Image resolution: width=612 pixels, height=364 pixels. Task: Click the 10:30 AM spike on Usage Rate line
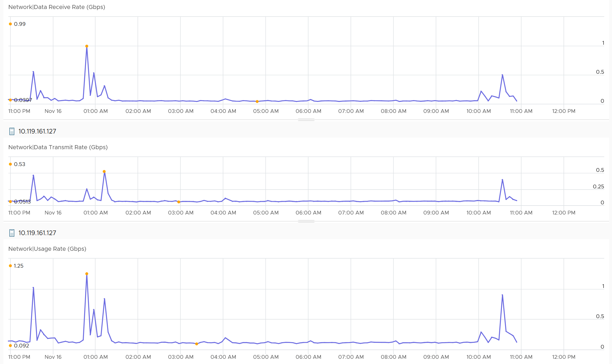[x=502, y=295]
